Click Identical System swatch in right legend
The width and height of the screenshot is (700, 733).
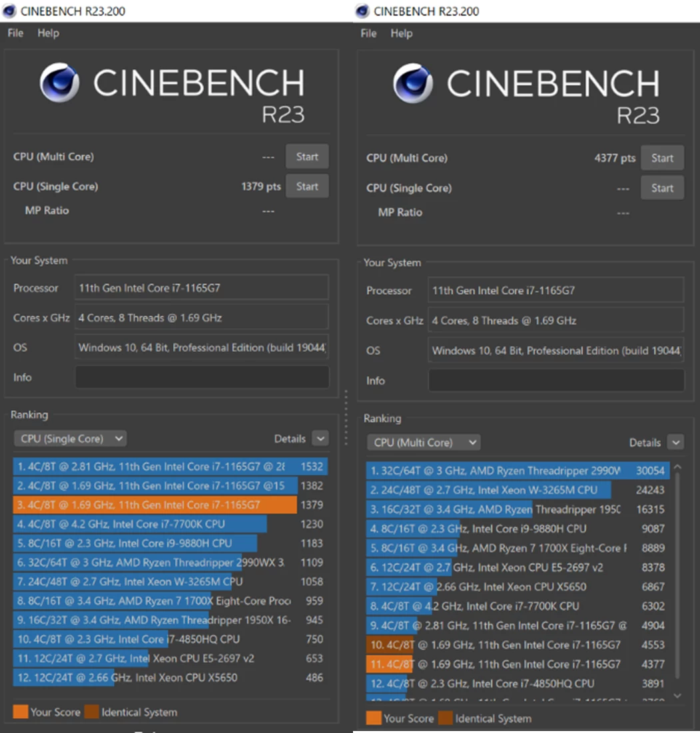click(x=445, y=718)
